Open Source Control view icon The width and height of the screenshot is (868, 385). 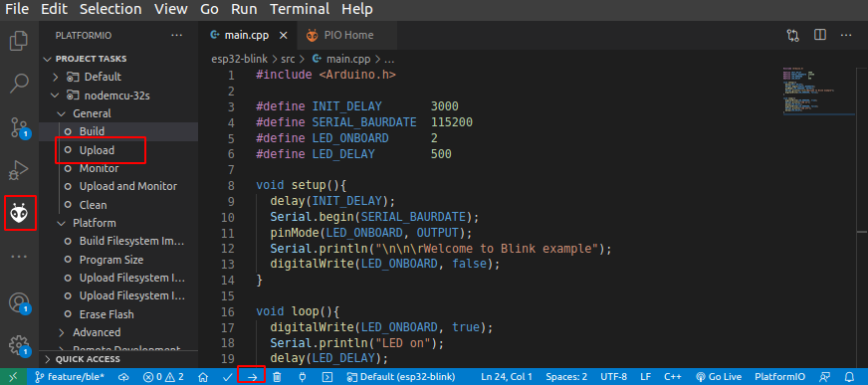point(19,127)
